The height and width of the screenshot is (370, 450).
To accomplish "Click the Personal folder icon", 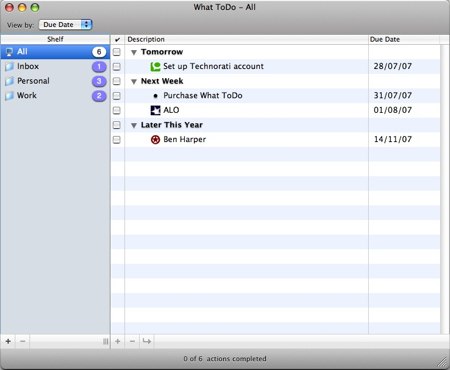I will point(9,81).
